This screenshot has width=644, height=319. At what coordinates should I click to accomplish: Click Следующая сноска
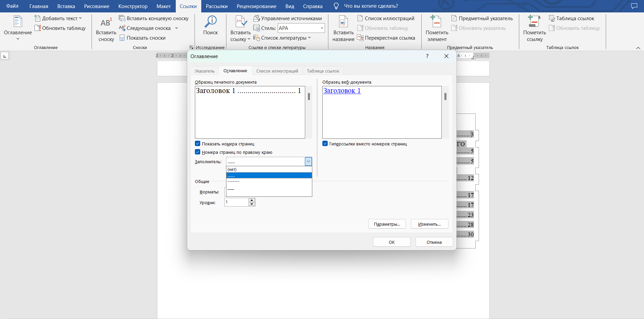[x=145, y=28]
